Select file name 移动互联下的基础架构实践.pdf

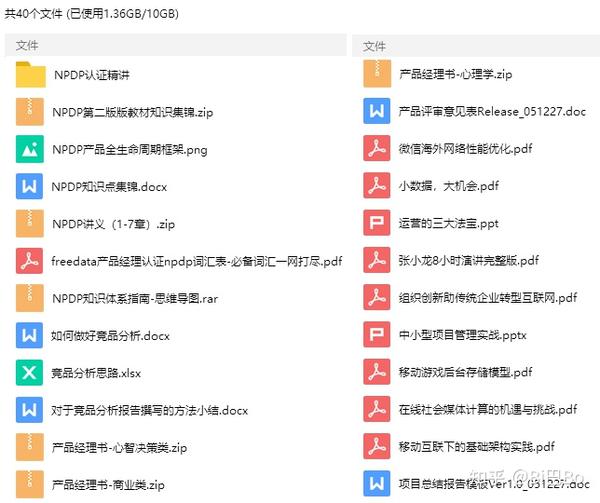click(476, 447)
